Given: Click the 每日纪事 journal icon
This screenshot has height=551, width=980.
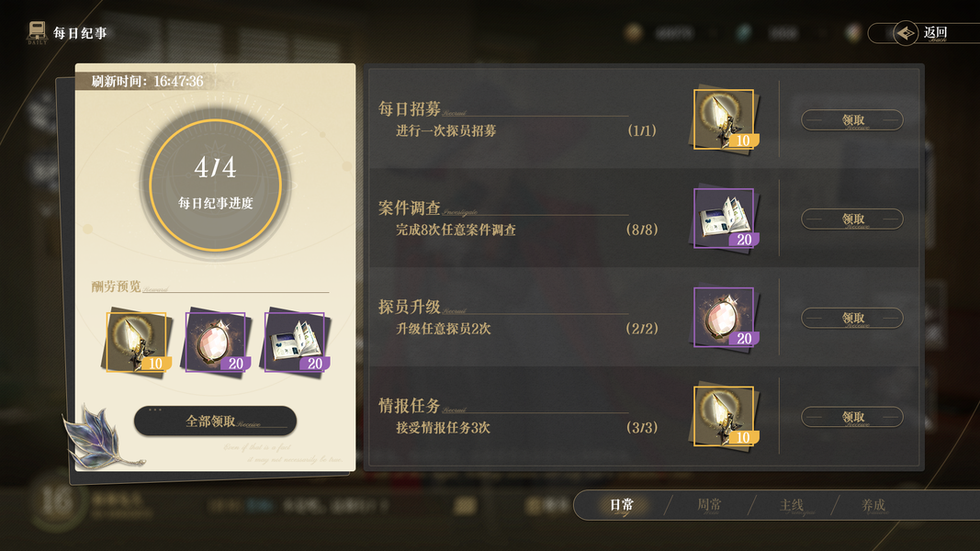Looking at the screenshot, I should 37,32.
